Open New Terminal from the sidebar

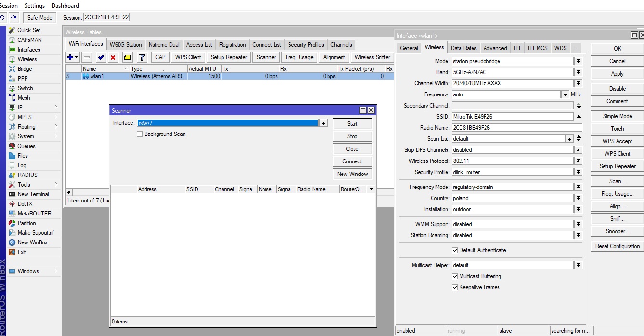coord(33,194)
